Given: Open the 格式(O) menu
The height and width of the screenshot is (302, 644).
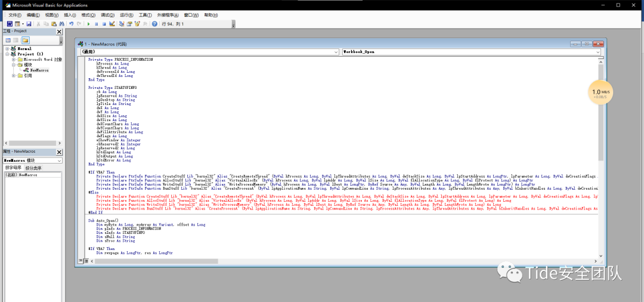Looking at the screenshot, I should [x=88, y=15].
